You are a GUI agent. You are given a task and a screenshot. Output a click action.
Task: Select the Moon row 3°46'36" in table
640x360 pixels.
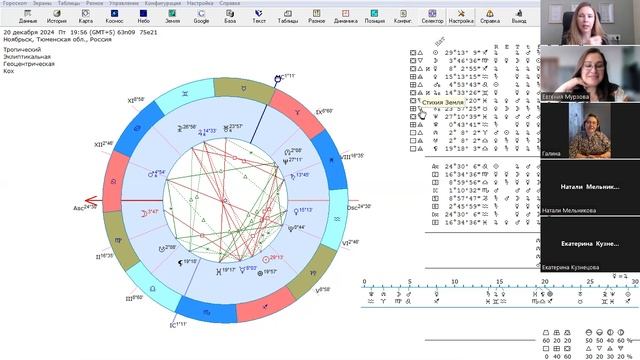474,60
